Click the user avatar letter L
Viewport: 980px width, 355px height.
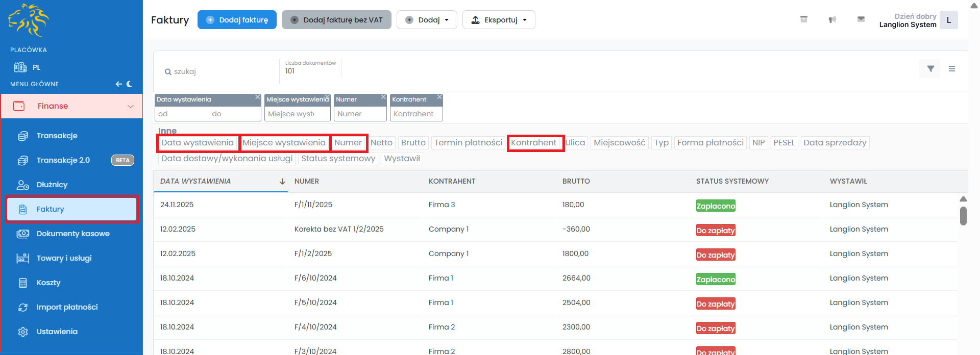click(948, 20)
